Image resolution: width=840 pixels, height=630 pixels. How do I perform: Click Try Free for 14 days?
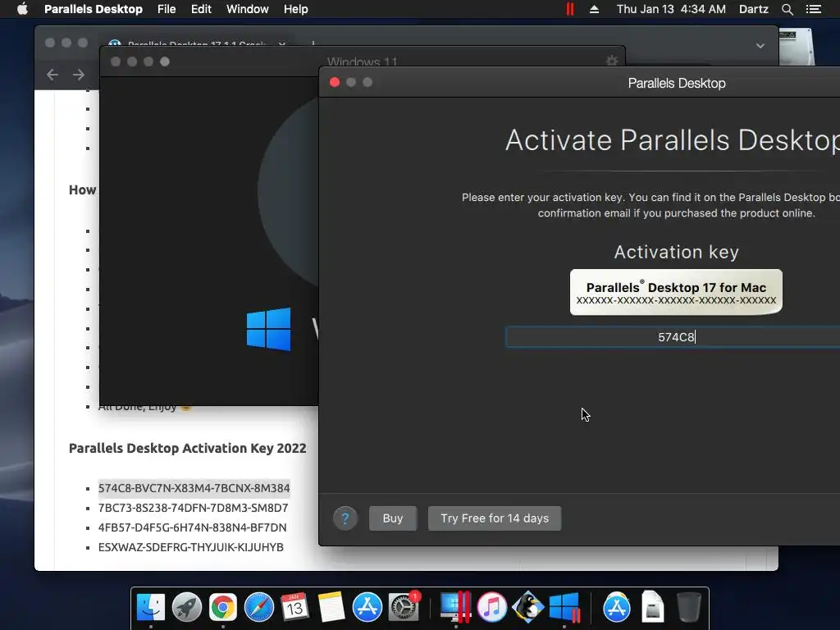[x=495, y=518]
